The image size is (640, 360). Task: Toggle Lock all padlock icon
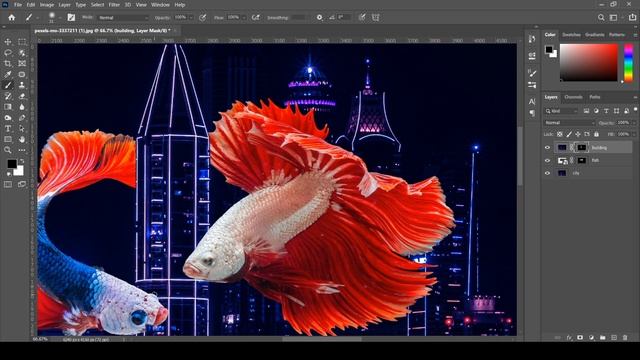click(x=596, y=134)
